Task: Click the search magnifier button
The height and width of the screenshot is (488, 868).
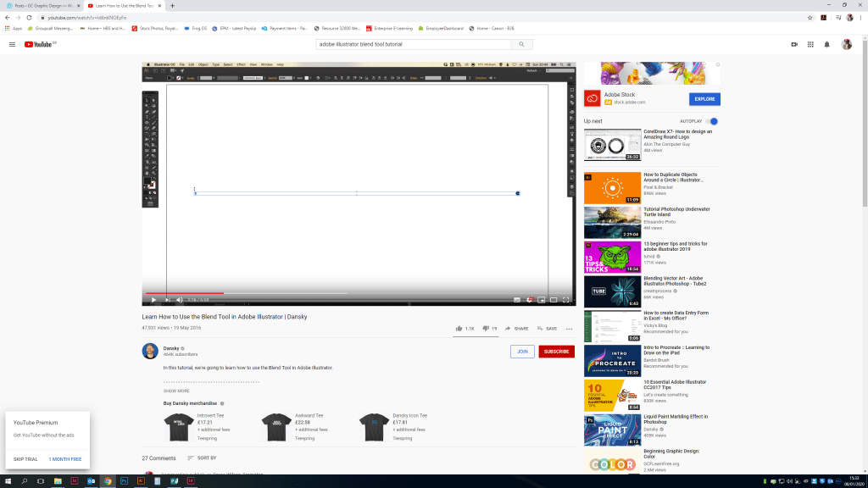Action: (521, 44)
